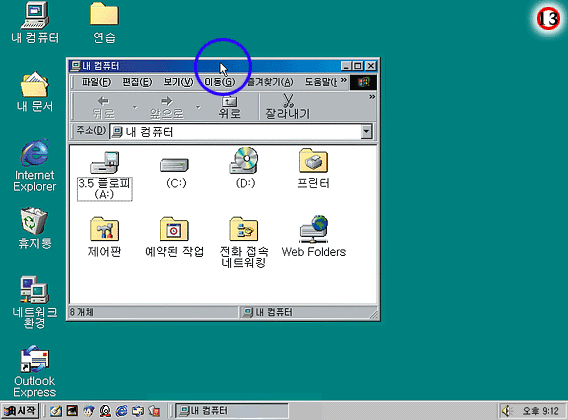This screenshot has width=568, height=420.
Task: Expand the hidden menu items chevron
Action: 344,80
